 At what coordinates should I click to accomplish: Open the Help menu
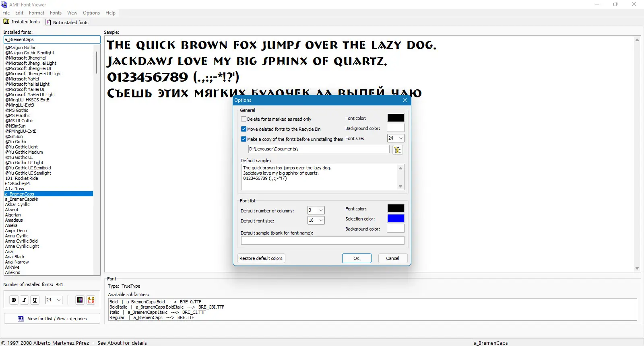click(110, 13)
